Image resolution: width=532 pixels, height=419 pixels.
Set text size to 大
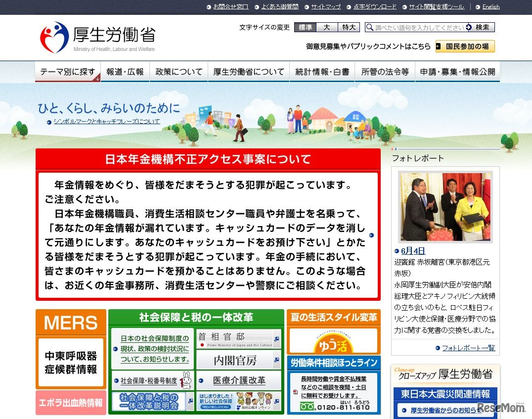click(x=327, y=27)
